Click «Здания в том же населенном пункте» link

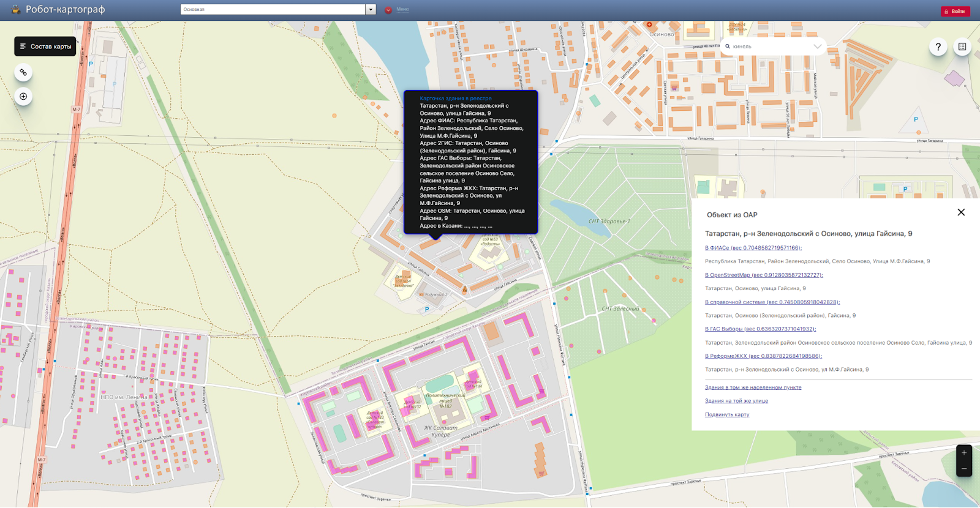pos(753,387)
